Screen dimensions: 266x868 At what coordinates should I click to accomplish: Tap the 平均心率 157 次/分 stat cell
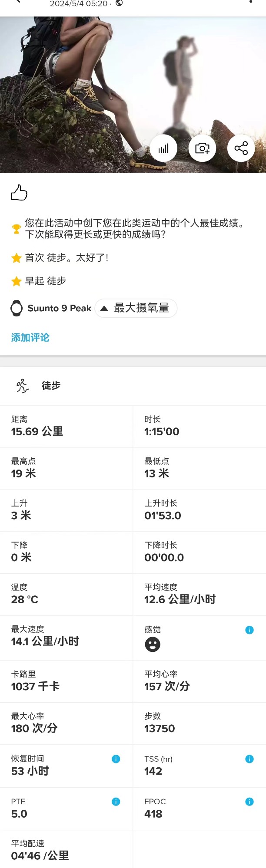pos(199,681)
